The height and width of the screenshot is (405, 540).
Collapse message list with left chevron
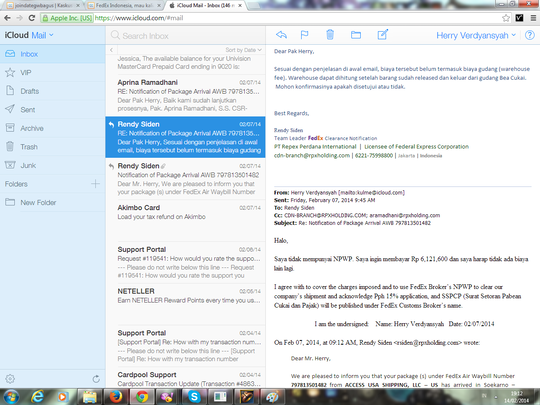tap(111, 50)
